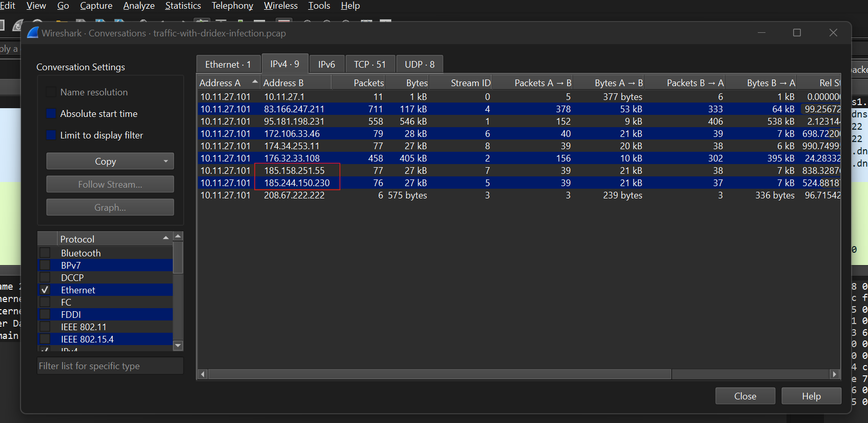This screenshot has width=868, height=423.
Task: Sort by Bytes A → B column header
Action: pyautogui.click(x=609, y=83)
